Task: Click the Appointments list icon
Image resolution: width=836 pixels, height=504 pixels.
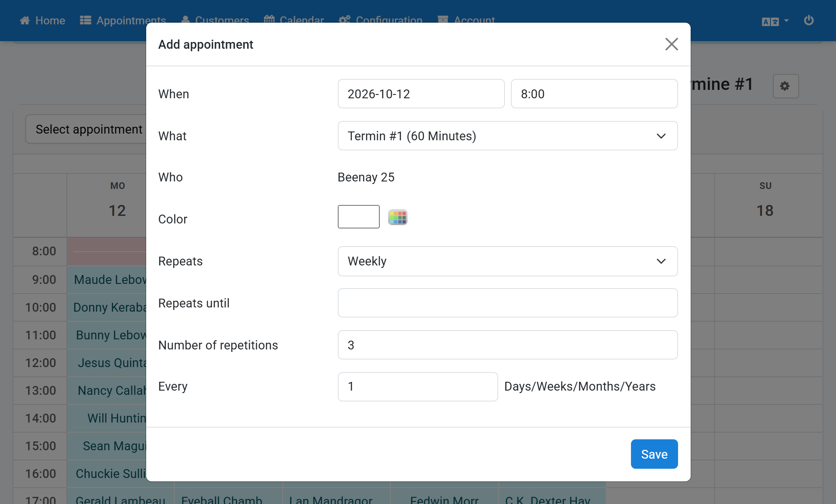Action: point(86,20)
